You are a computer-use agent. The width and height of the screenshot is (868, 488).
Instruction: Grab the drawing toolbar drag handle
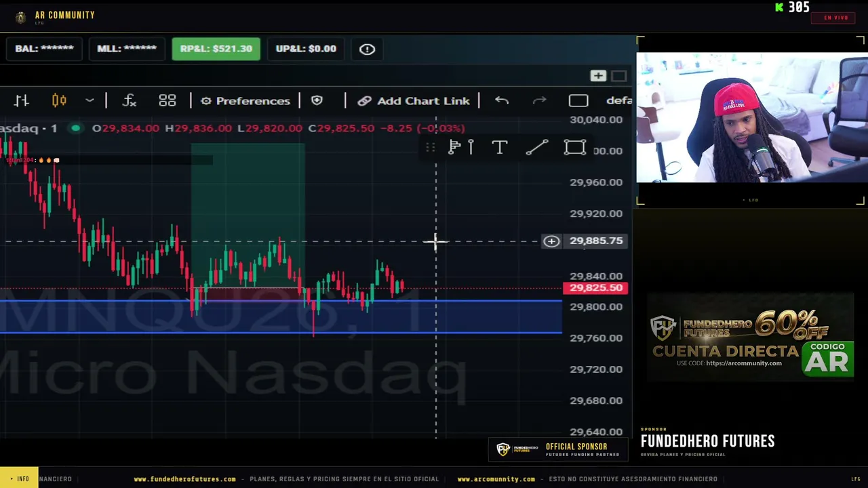(x=431, y=148)
